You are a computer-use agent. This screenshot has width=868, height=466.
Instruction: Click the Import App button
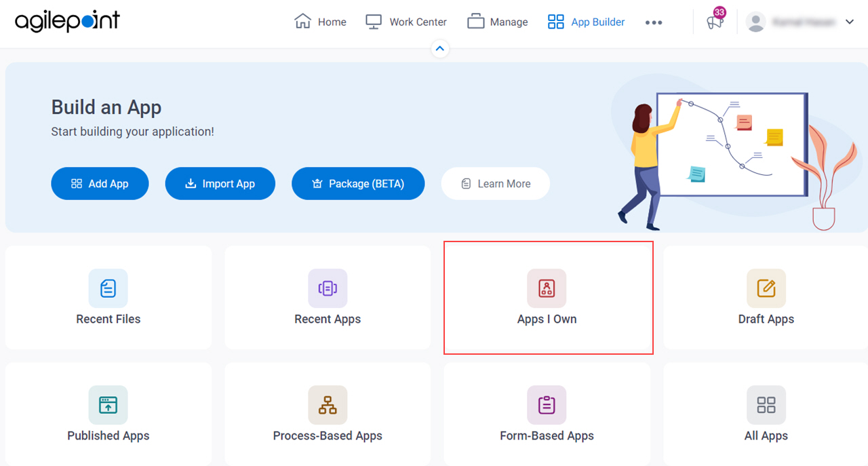pyautogui.click(x=220, y=184)
